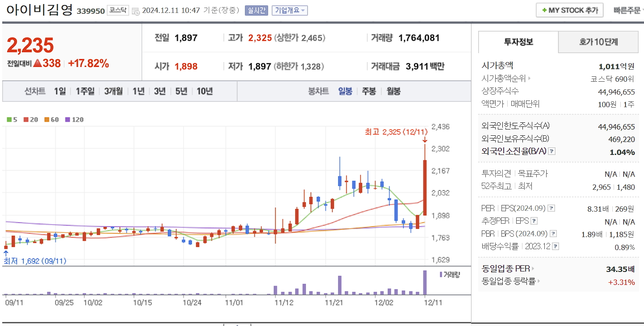
Task: Click the calendar icon beside the timestamp
Action: (x=135, y=10)
